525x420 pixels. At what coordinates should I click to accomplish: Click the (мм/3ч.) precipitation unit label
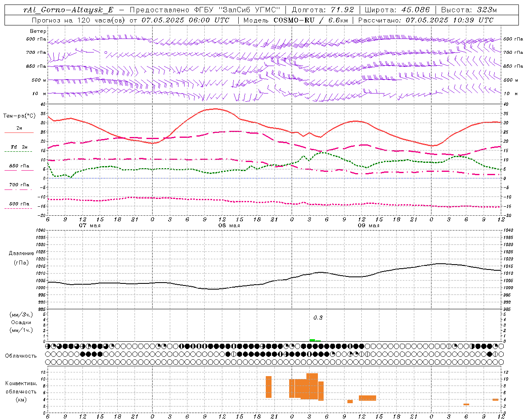21,315
